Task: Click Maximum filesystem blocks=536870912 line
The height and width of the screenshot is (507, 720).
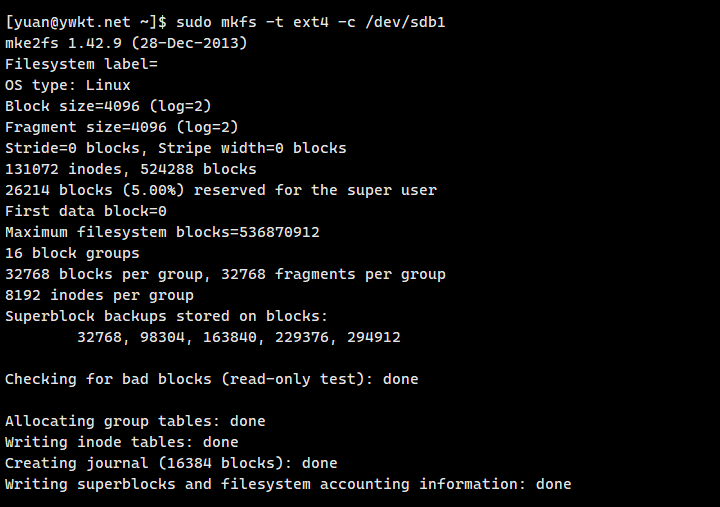Action: [x=162, y=232]
